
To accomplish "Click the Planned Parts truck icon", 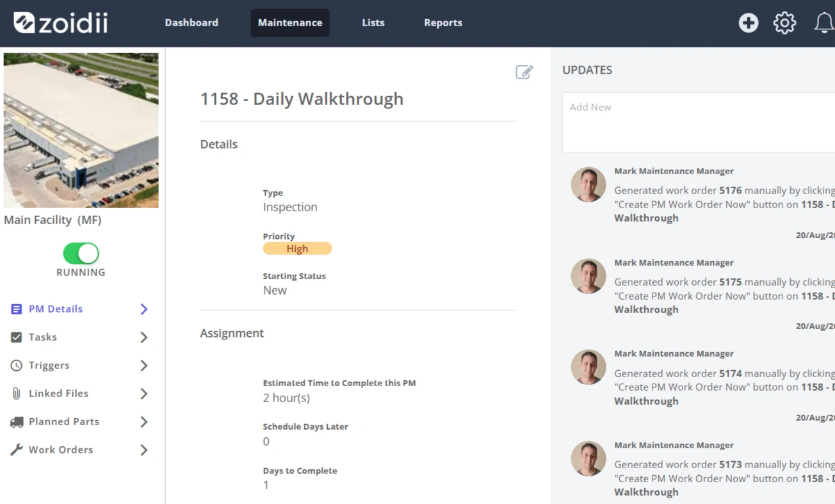I will click(x=17, y=421).
